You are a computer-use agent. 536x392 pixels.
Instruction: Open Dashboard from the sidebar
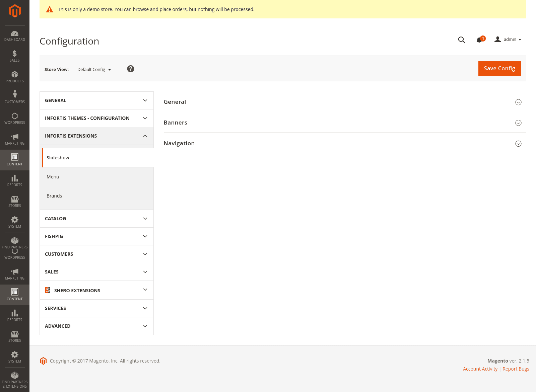[x=15, y=36]
